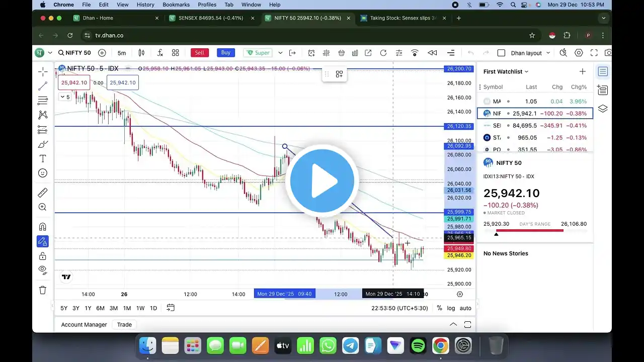Open quick search in chart toolbar
Viewport: 644px width, 362px height.
point(563,53)
